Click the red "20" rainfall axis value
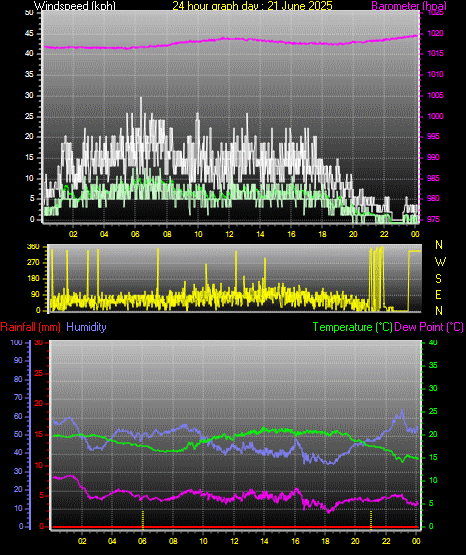Image resolution: width=466 pixels, height=555 pixels. (38, 404)
